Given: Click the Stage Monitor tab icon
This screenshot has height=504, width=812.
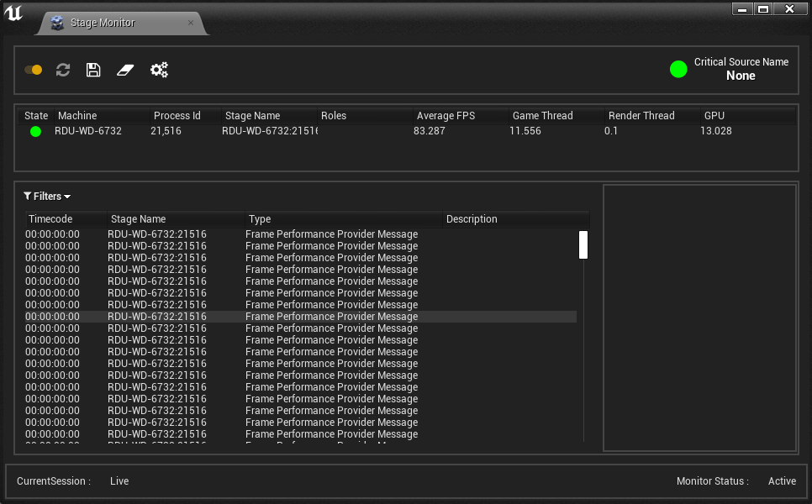Looking at the screenshot, I should (x=57, y=24).
